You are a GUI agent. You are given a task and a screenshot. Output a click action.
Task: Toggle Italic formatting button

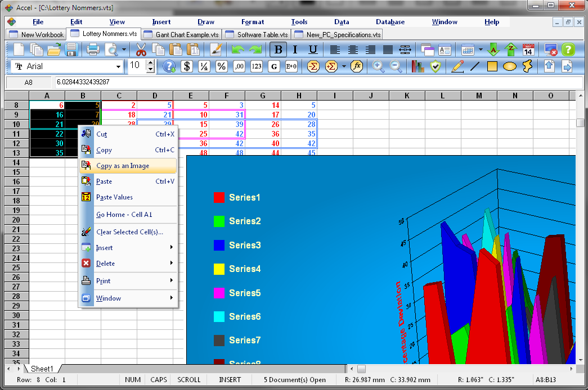(x=295, y=49)
